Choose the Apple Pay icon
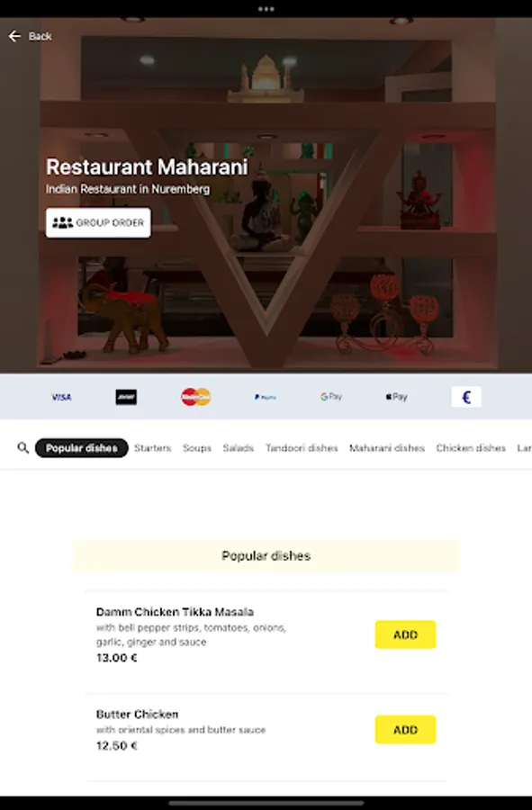Viewport: 532px width, 810px height. (x=397, y=397)
